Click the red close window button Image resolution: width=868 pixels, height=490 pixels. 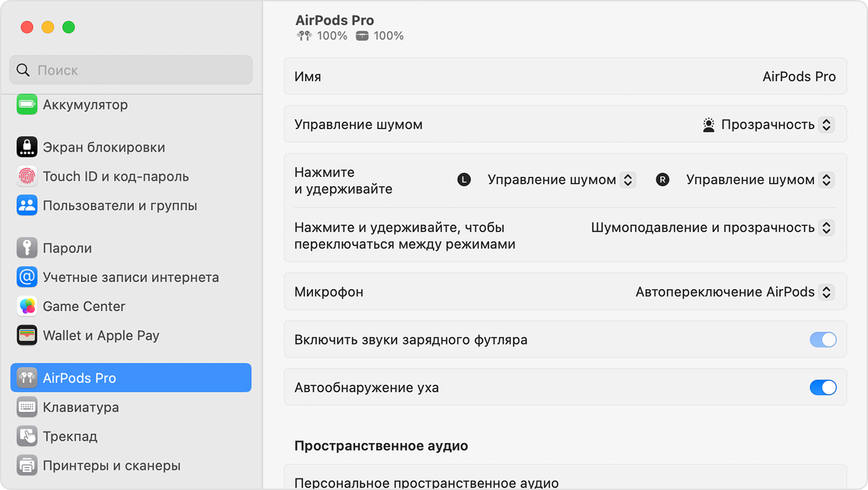click(27, 27)
